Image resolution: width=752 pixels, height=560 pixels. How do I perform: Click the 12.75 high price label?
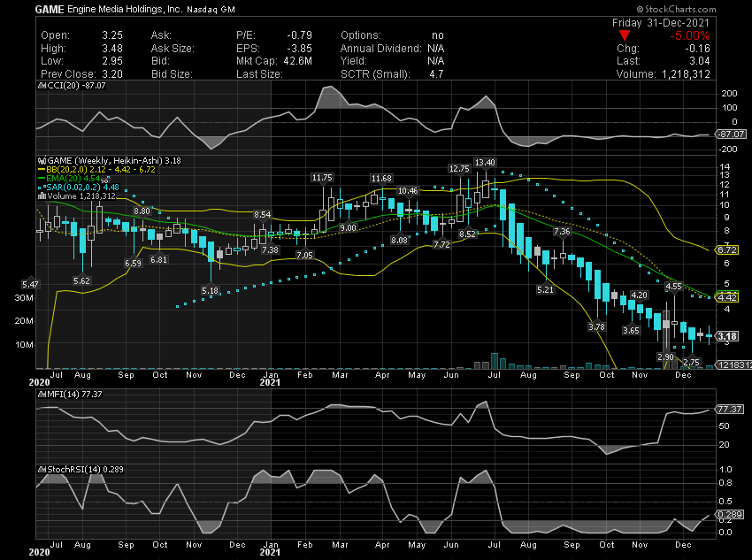(459, 169)
